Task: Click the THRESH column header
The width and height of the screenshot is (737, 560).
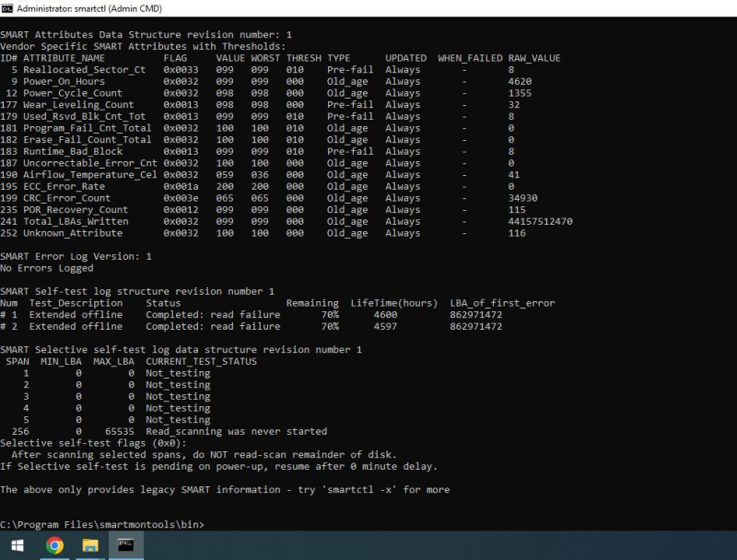Action: [304, 58]
